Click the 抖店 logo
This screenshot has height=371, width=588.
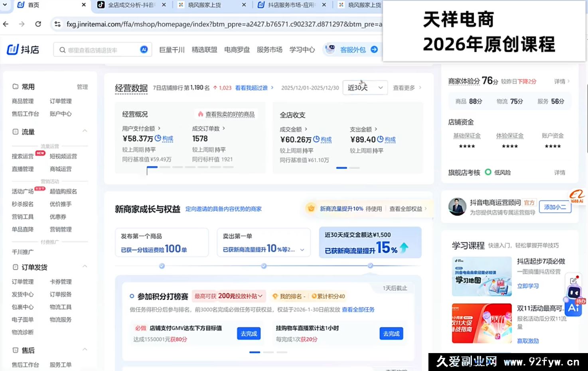click(22, 49)
